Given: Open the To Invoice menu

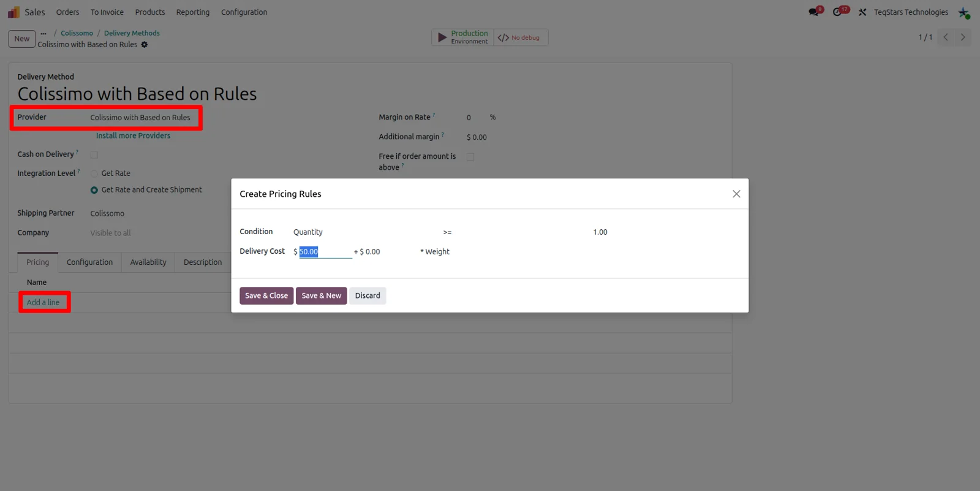Looking at the screenshot, I should click(x=107, y=12).
